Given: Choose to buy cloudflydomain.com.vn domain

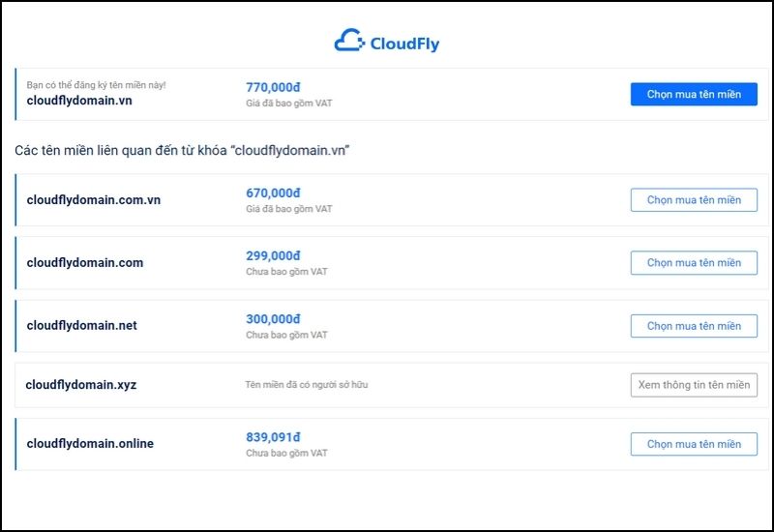Looking at the screenshot, I should click(694, 200).
